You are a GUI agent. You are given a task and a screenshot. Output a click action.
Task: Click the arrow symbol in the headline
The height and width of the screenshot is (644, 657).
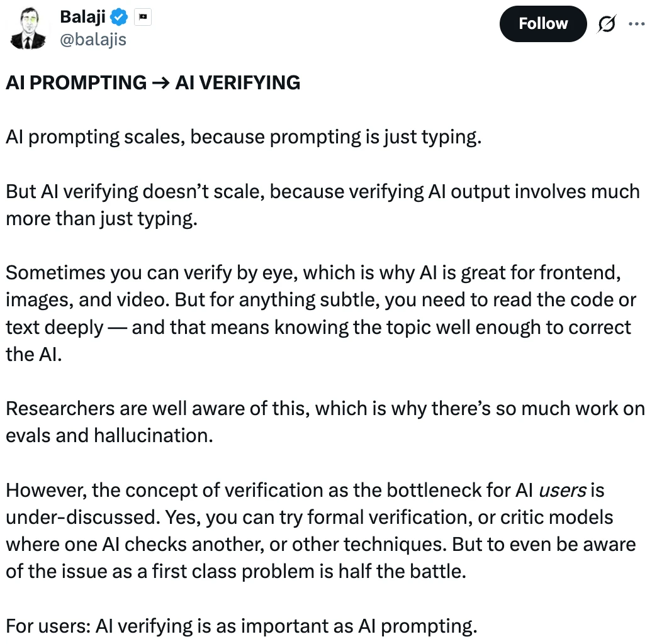pyautogui.click(x=161, y=83)
